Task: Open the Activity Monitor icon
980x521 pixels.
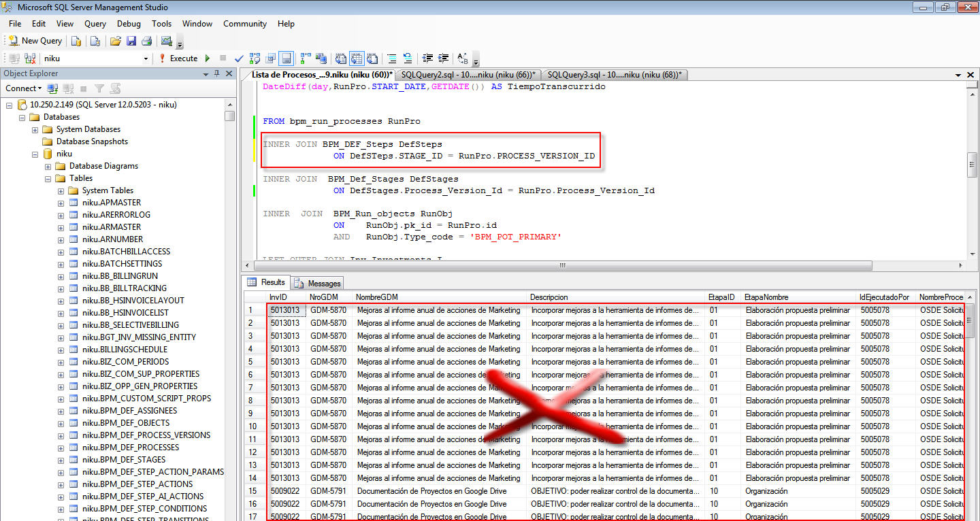Action: pos(166,41)
